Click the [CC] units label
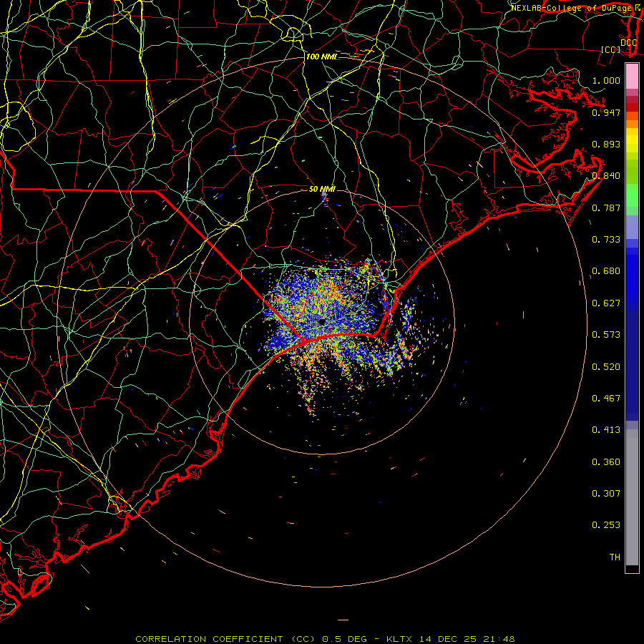 click(x=611, y=49)
